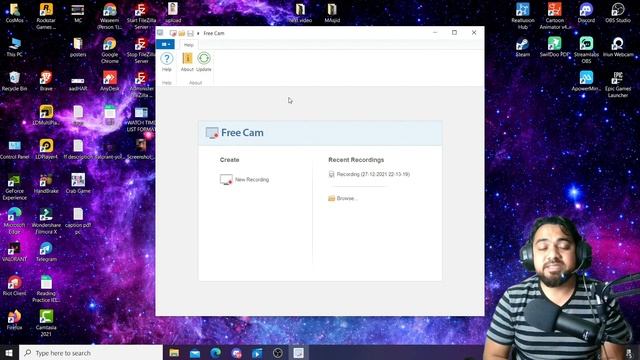Open ApowerMirror desktop shortcut
Image resolution: width=640 pixels, height=360 pixels.
pos(586,81)
